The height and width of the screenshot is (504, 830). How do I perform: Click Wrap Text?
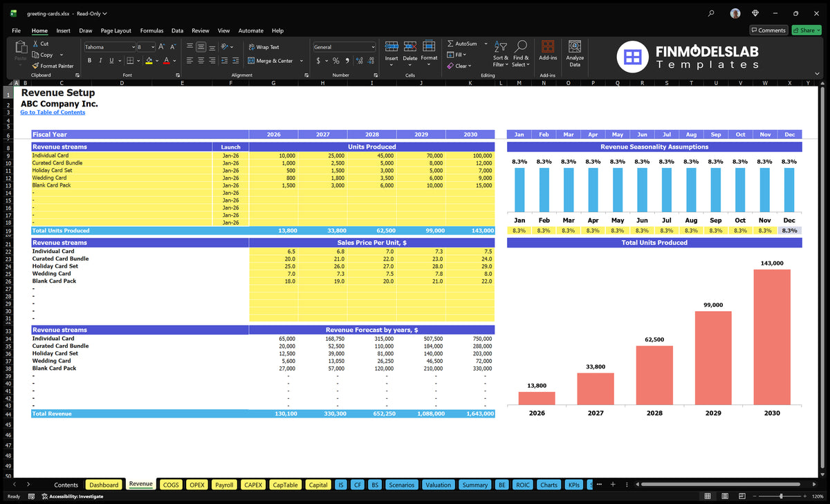coord(264,47)
